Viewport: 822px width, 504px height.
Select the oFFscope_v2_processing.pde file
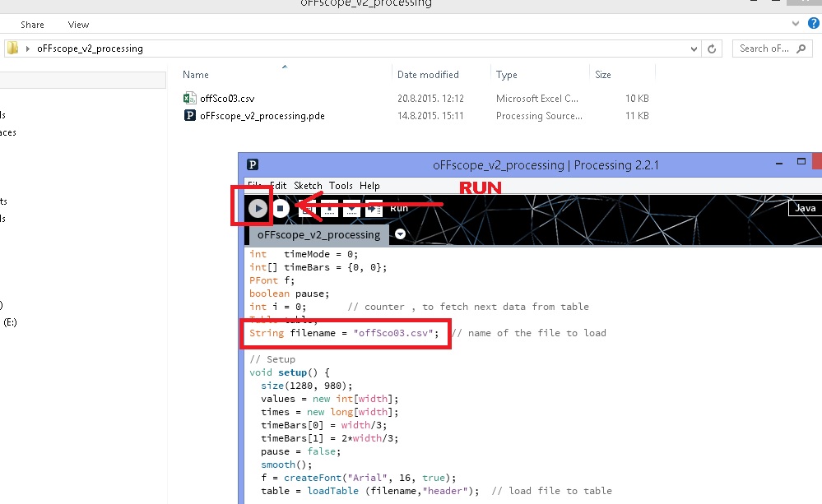tap(262, 116)
